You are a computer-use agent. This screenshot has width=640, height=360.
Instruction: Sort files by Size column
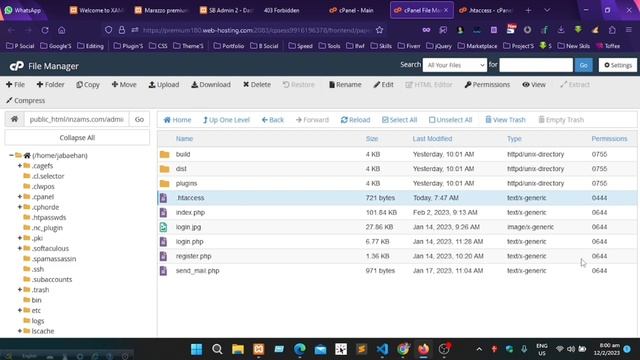tap(372, 139)
